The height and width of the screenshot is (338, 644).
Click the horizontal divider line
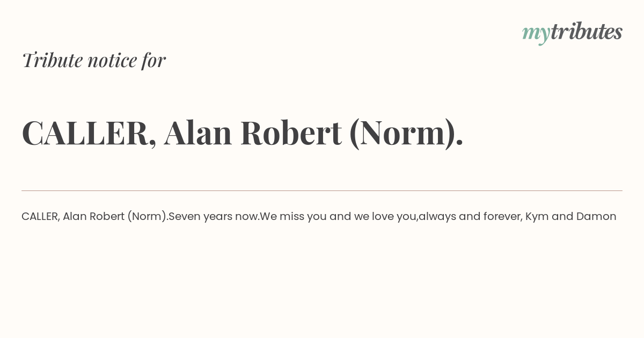322,190
